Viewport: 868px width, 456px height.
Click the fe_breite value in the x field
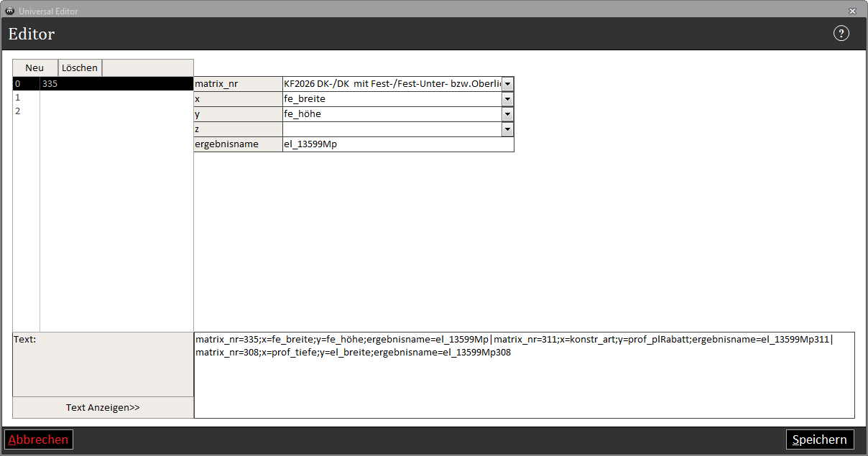(x=392, y=99)
